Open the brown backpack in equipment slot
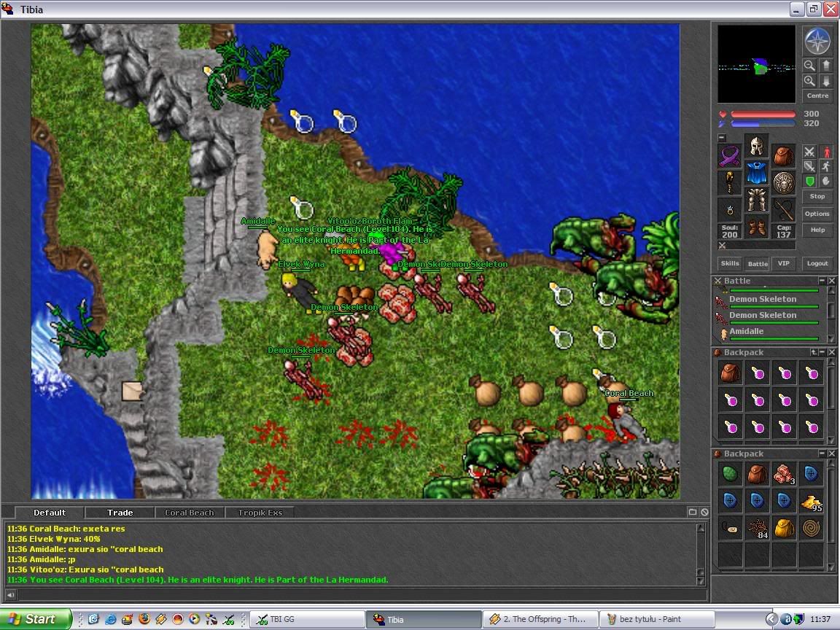The height and width of the screenshot is (630, 840). [x=783, y=156]
